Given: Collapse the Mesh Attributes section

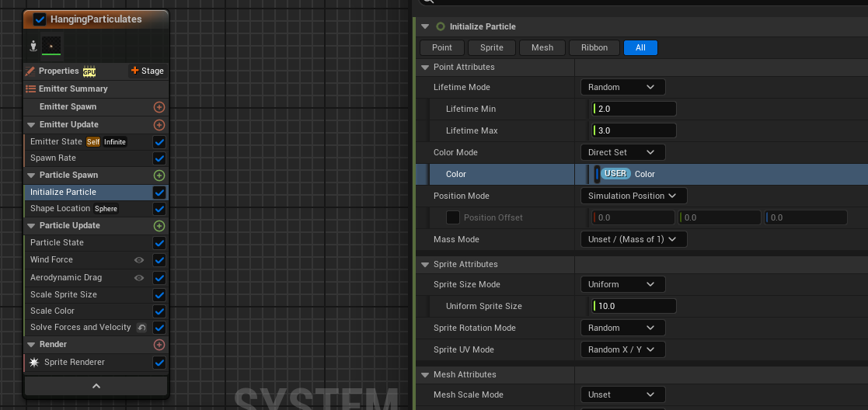Looking at the screenshot, I should 425,374.
